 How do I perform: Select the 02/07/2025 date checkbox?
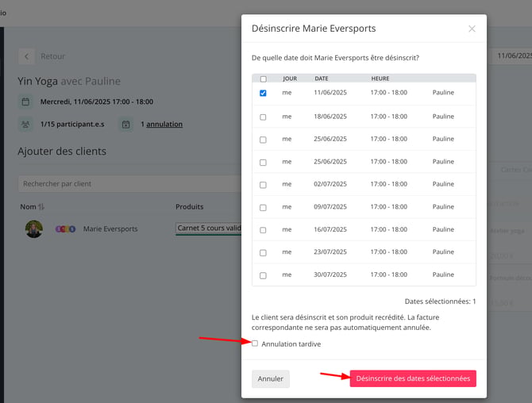pos(263,185)
